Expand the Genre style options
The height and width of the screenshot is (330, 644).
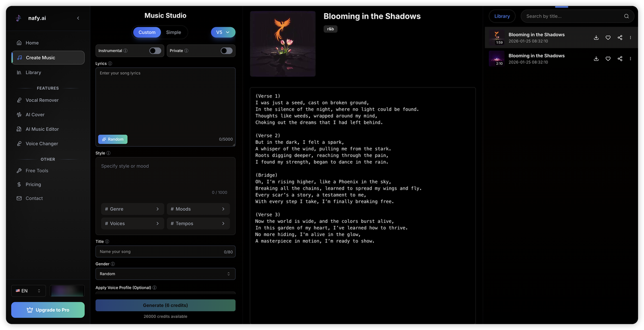coord(133,209)
